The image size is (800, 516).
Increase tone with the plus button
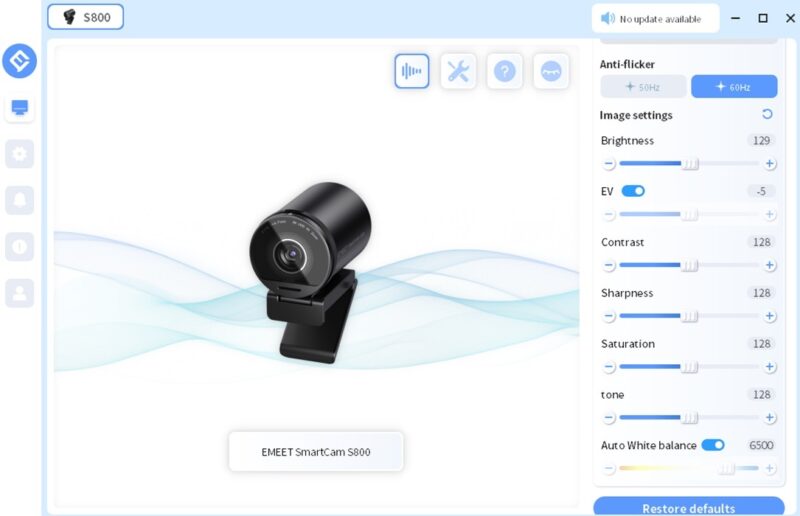click(x=770, y=418)
